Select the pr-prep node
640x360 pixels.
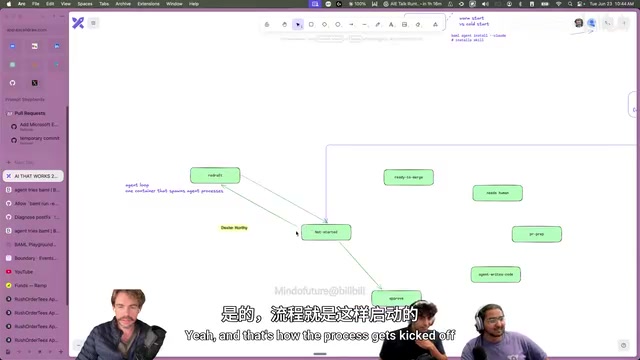point(537,234)
